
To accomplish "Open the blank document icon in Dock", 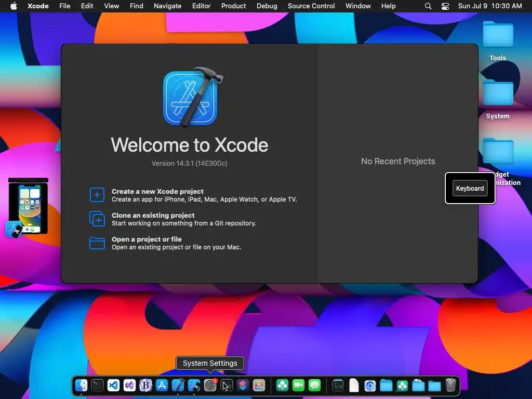I will 354,385.
